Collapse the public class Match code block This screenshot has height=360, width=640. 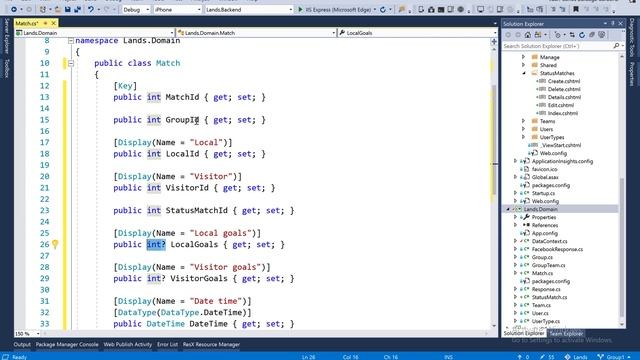pyautogui.click(x=71, y=63)
